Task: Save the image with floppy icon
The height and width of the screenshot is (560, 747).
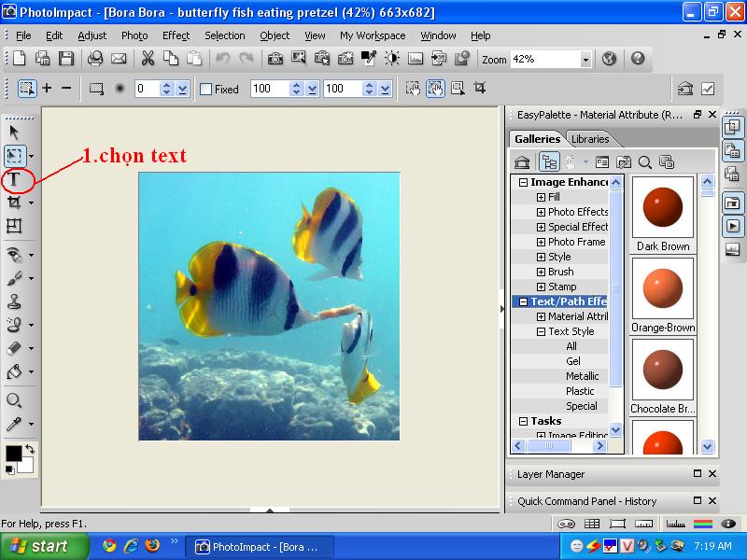Action: pos(65,59)
